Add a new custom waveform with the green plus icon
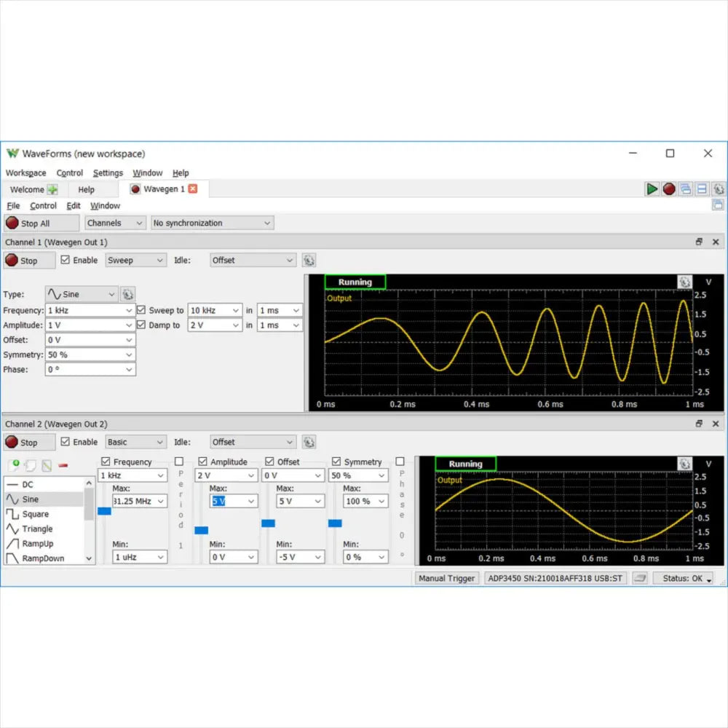 [15, 464]
